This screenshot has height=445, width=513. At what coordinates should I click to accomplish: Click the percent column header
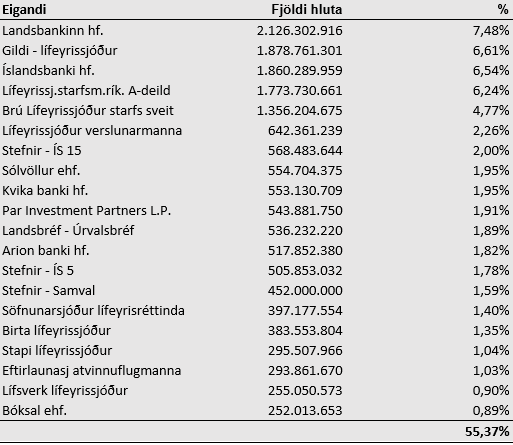tap(503, 10)
